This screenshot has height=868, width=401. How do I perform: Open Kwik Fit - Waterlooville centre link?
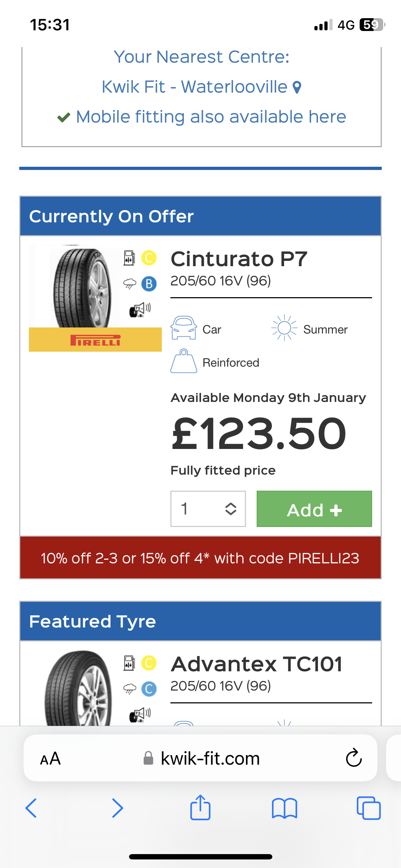195,87
